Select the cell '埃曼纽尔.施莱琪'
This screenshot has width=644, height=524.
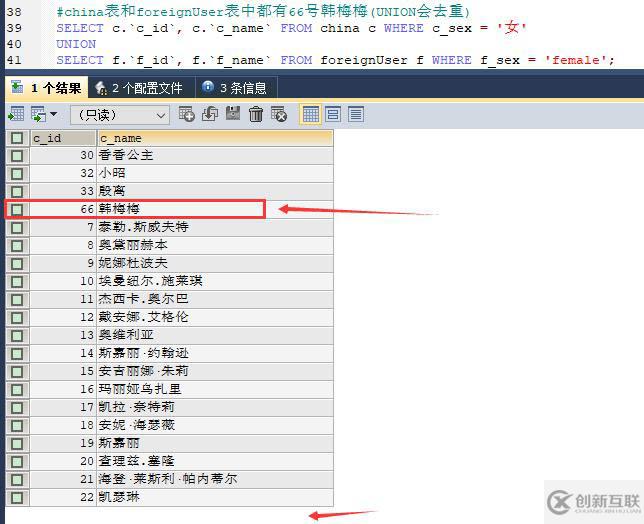click(215, 281)
